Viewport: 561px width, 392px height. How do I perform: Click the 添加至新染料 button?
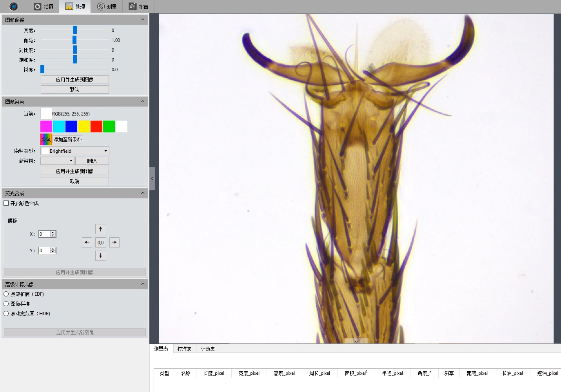(68, 139)
